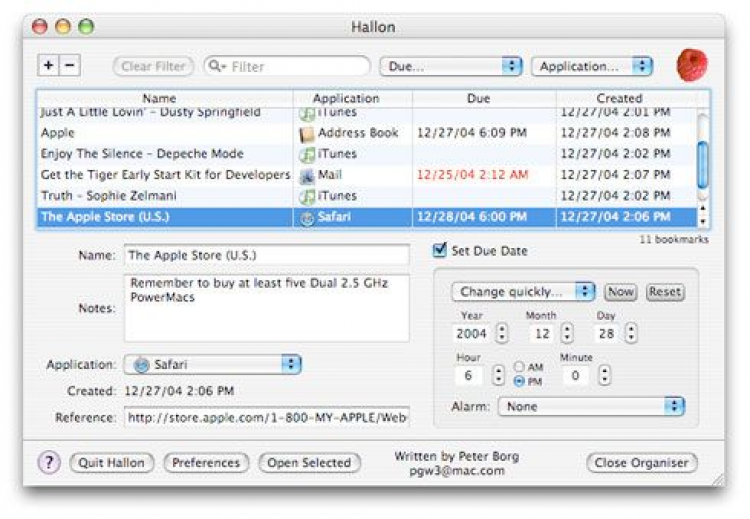Screen dimensions: 750x519
Task: Select the PM radio button
Action: [x=519, y=381]
